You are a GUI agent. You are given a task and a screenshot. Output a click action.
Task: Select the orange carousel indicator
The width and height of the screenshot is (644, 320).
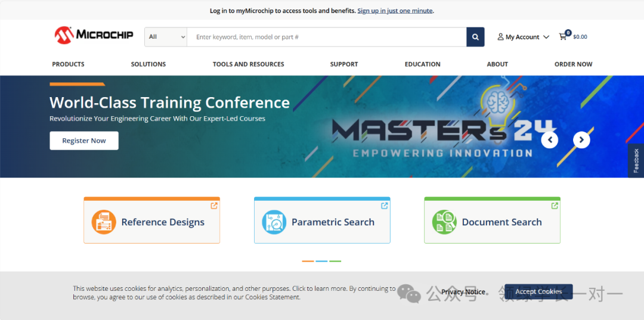click(x=308, y=261)
